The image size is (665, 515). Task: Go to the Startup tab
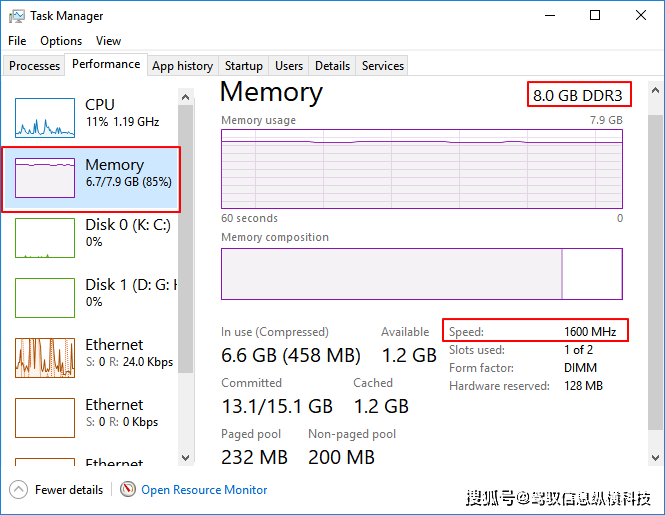[244, 66]
